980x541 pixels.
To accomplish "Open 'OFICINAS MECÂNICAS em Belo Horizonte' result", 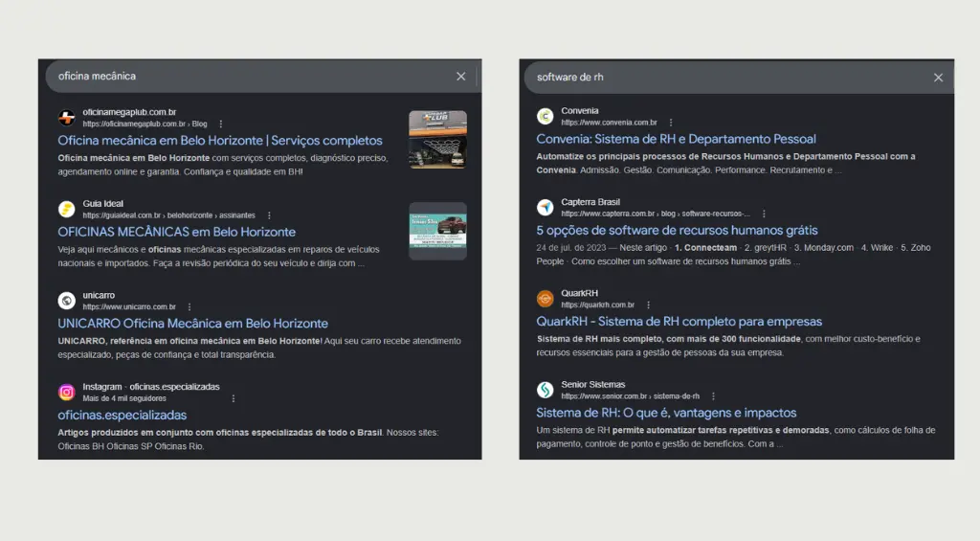I will pyautogui.click(x=177, y=232).
